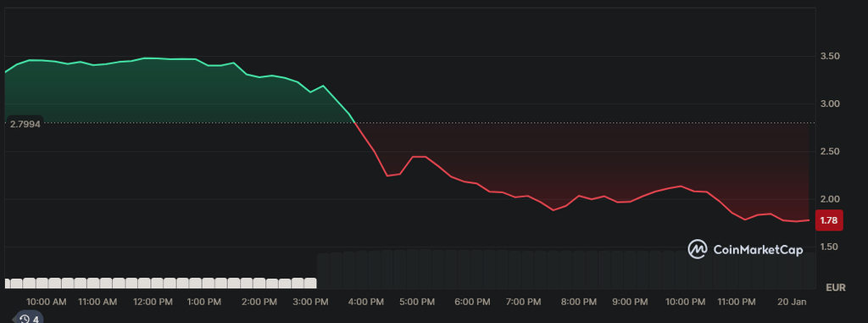
Task: Open the history events badge showing 4
Action: [29, 319]
